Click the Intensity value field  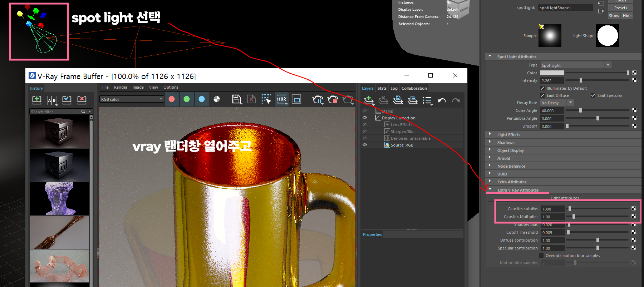click(x=552, y=80)
